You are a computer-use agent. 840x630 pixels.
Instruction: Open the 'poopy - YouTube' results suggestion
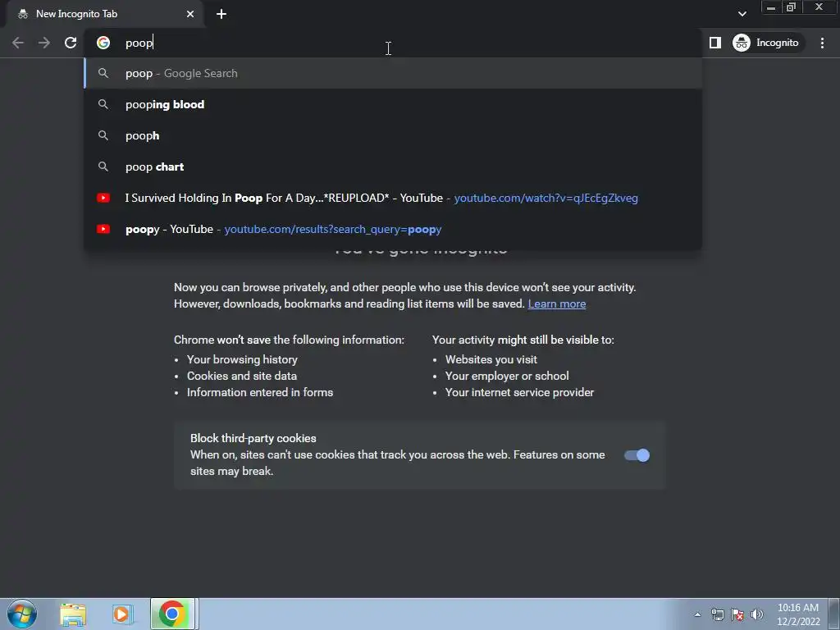point(393,229)
